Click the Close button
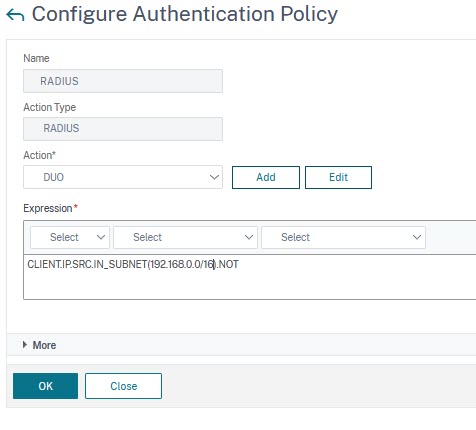The height and width of the screenshot is (430, 476). [123, 386]
